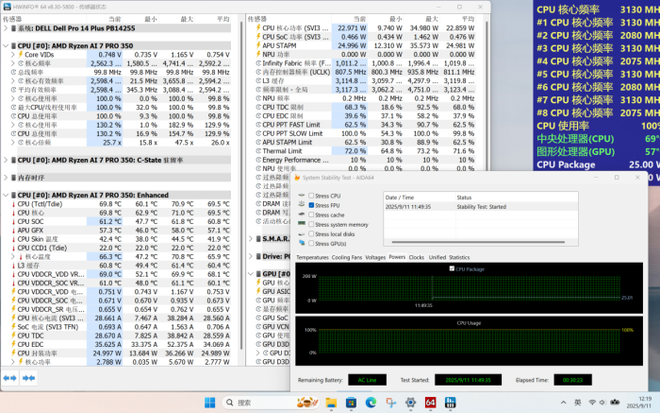
Task: Expand the Core VIDs sensor row
Action: [12, 54]
